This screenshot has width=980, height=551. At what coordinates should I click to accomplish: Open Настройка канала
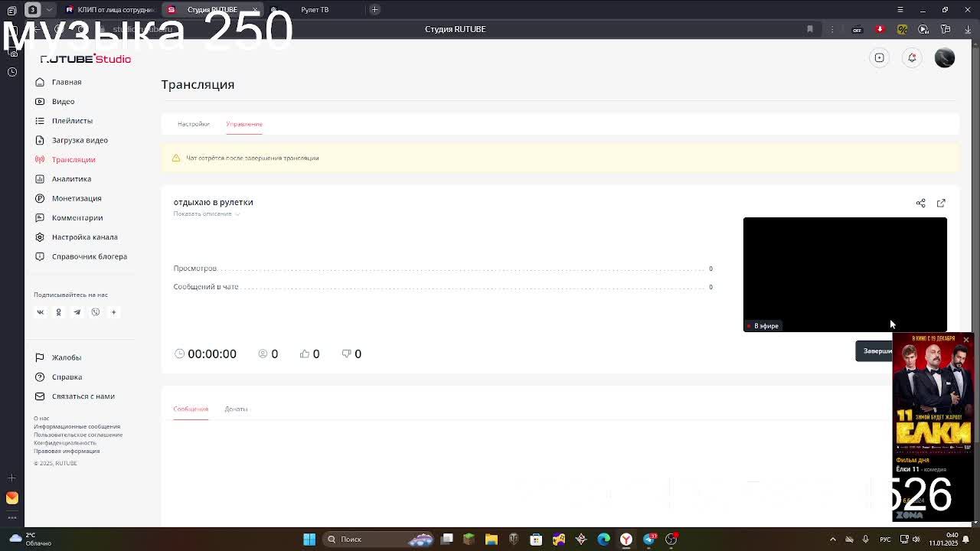click(x=76, y=237)
